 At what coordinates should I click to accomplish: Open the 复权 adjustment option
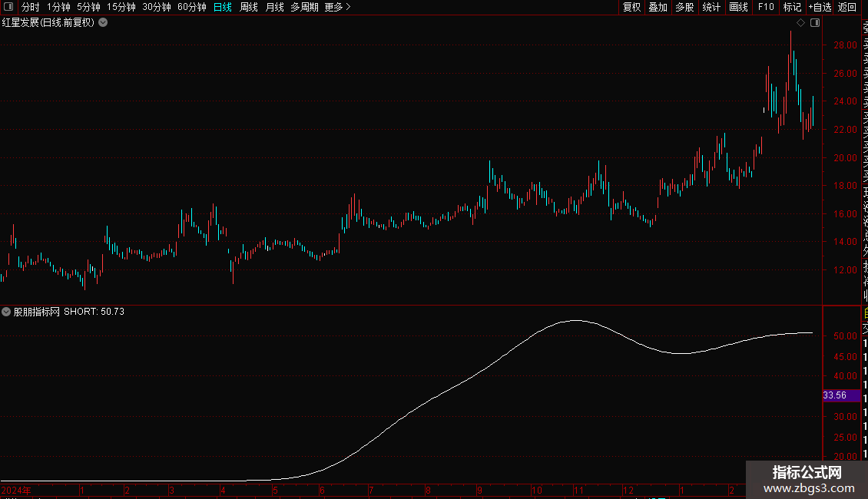coord(631,7)
